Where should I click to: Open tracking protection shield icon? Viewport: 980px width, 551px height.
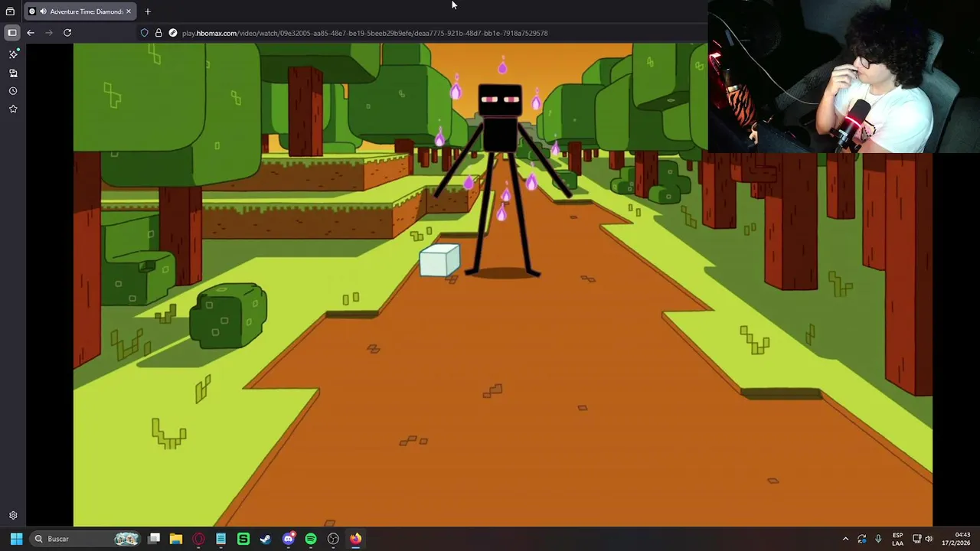click(144, 33)
